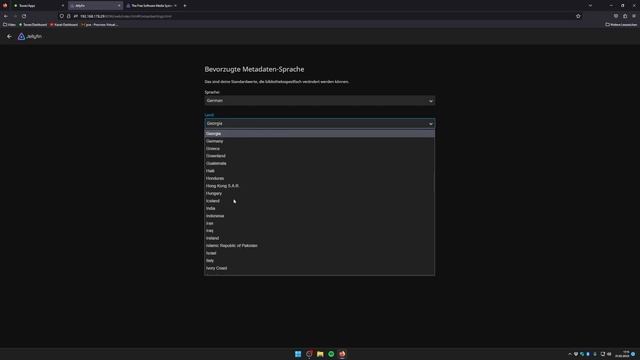Open taskbar clock and date
Viewport: 640px width, 360px height.
coord(622,354)
